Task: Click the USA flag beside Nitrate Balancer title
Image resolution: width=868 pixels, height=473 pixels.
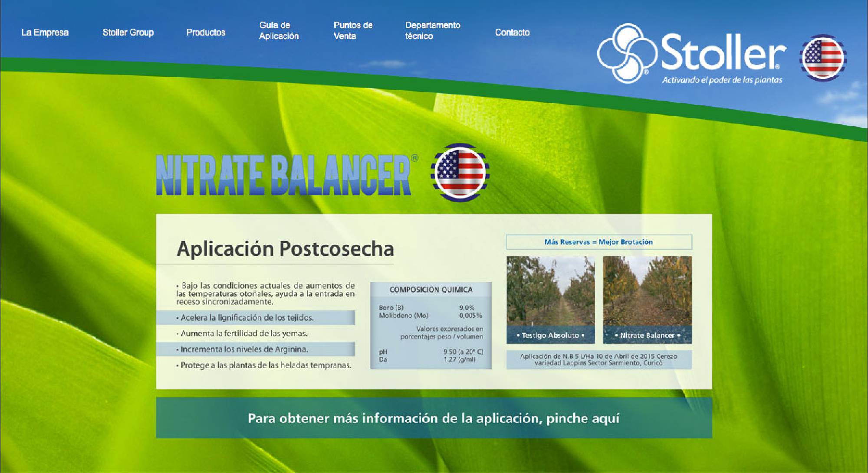Action: coord(460,172)
